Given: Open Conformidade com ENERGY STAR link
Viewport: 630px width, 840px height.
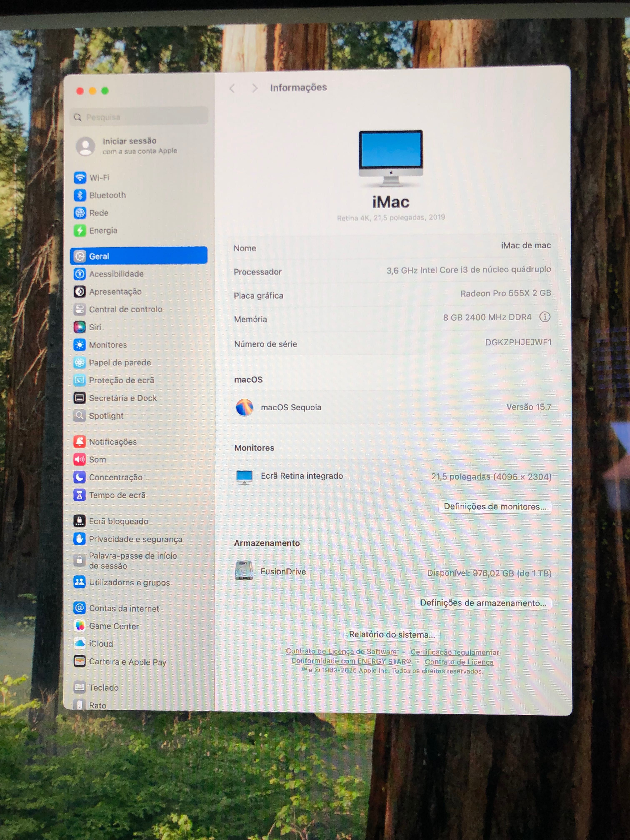Looking at the screenshot, I should point(351,661).
